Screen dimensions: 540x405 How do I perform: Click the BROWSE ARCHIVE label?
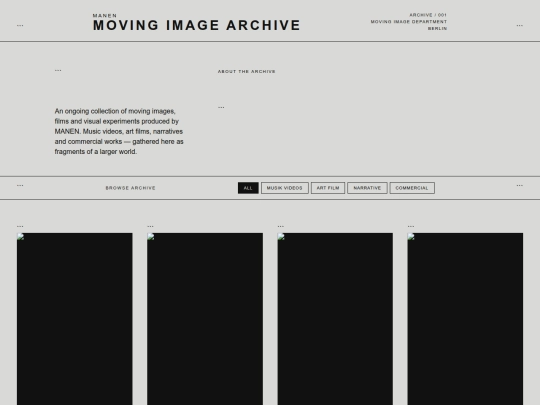(x=131, y=188)
